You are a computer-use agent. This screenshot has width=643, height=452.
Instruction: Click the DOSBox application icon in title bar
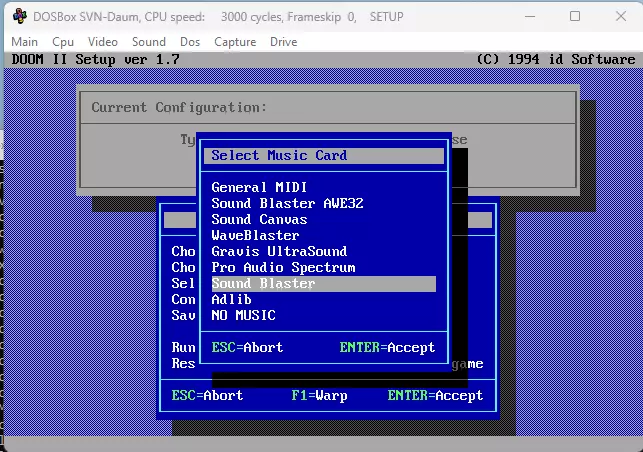[19, 16]
